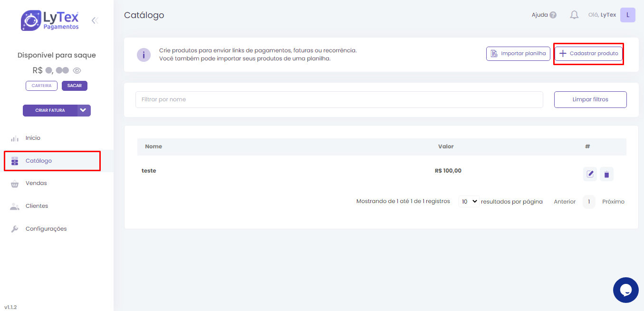
Task: Open the results per page dropdown
Action: tap(469, 202)
